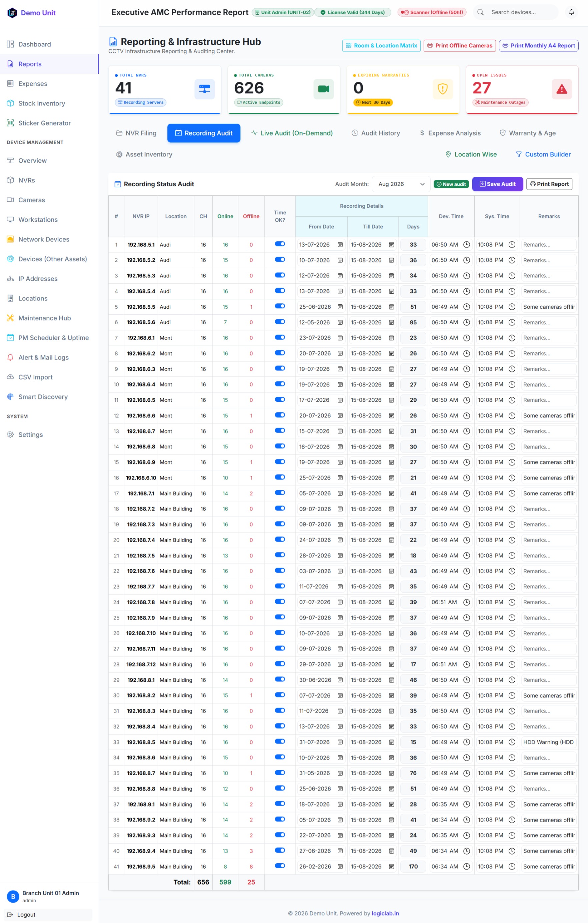588x923 pixels.
Task: Open calendar picker for row 6 Till Date
Action: point(392,322)
